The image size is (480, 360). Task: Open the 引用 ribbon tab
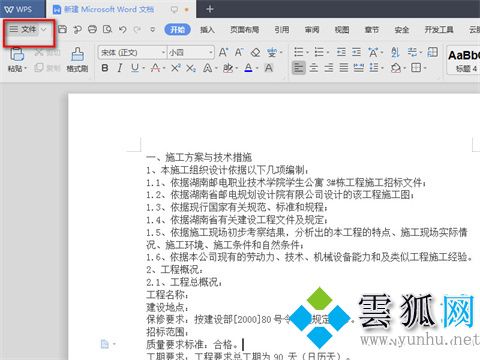coord(282,29)
